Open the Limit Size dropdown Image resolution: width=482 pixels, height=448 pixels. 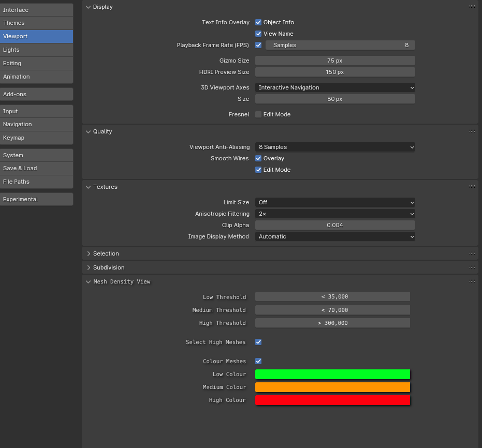click(x=335, y=202)
